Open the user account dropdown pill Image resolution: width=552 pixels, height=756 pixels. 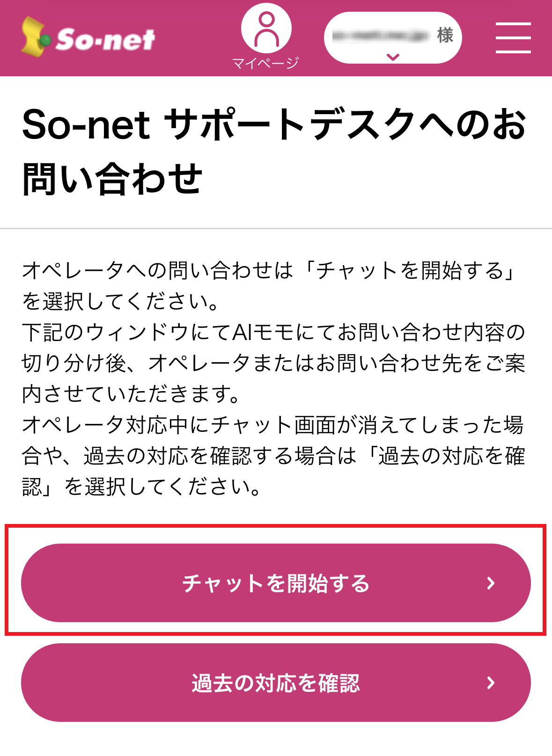(393, 37)
